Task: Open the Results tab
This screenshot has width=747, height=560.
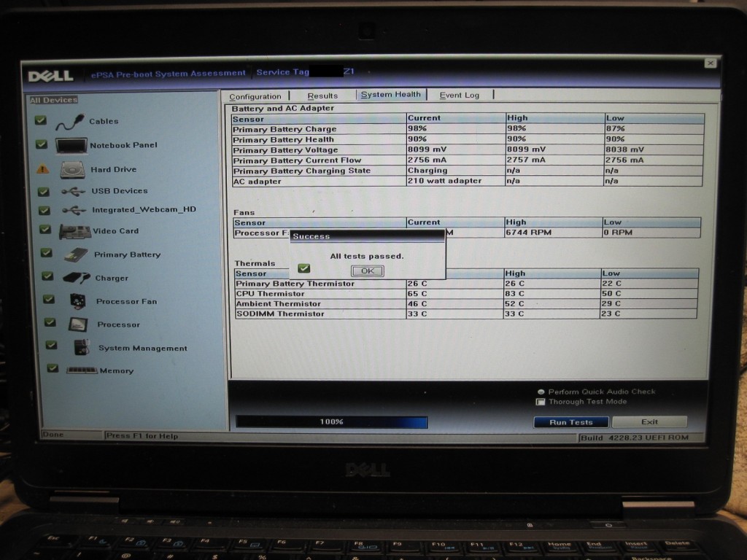Action: point(322,96)
